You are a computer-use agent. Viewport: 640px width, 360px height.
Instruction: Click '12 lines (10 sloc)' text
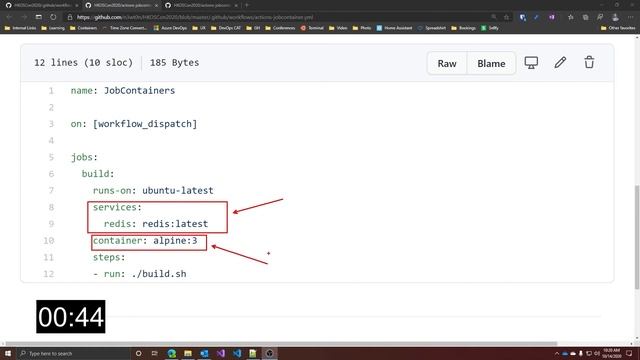[x=83, y=63]
